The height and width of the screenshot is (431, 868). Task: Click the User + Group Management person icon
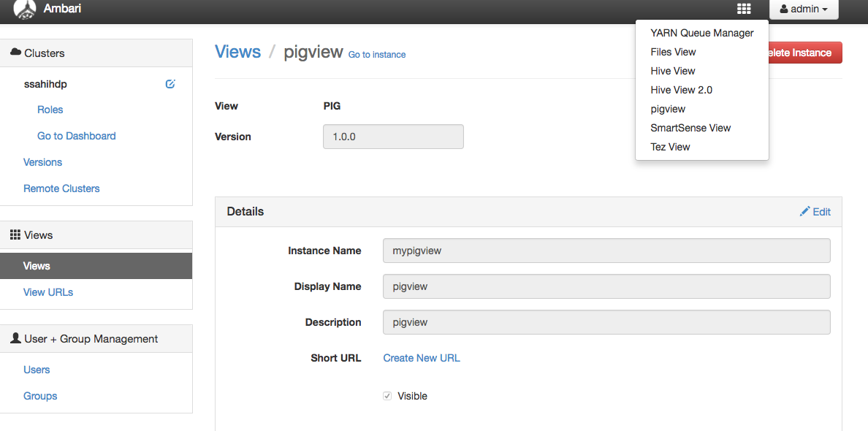tap(18, 338)
